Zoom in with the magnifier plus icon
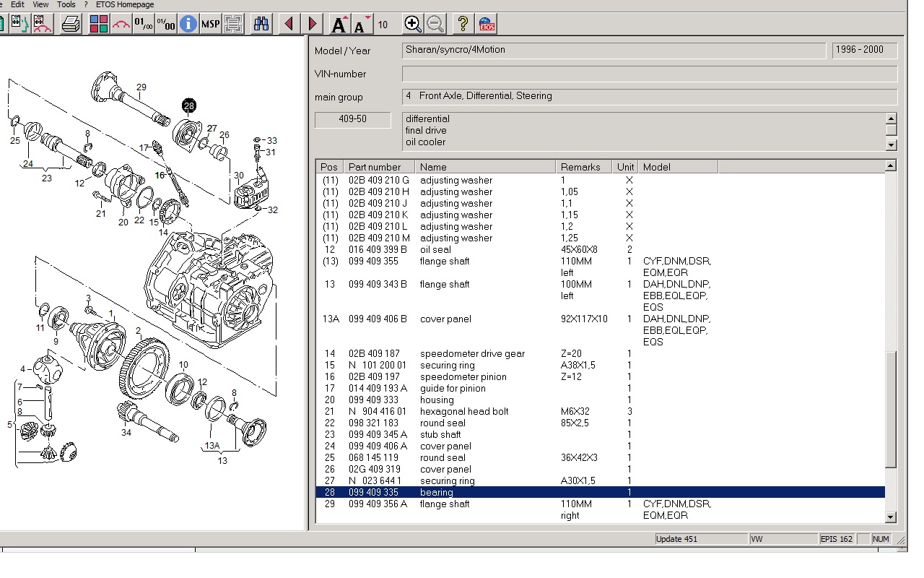The height and width of the screenshot is (578, 924). (x=412, y=25)
